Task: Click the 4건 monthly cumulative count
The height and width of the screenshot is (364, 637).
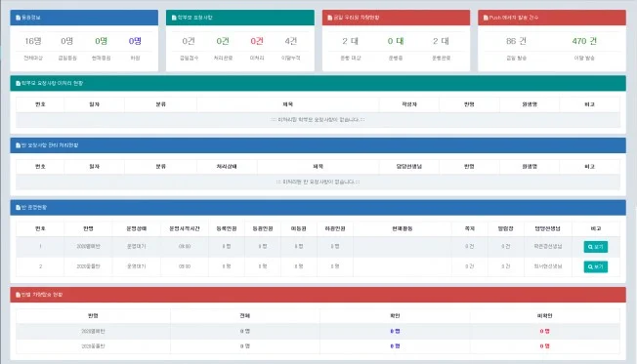Action: coord(291,41)
